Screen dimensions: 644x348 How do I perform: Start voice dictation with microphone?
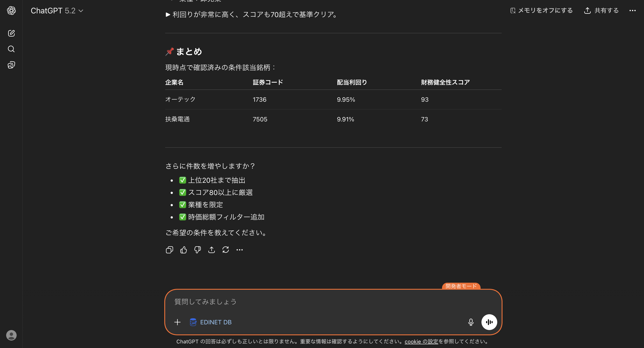pyautogui.click(x=471, y=322)
